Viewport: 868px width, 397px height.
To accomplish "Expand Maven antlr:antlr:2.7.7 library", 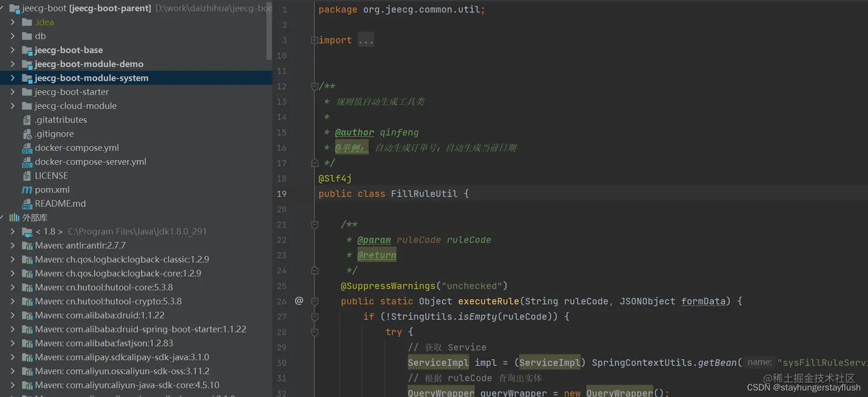I will point(13,245).
